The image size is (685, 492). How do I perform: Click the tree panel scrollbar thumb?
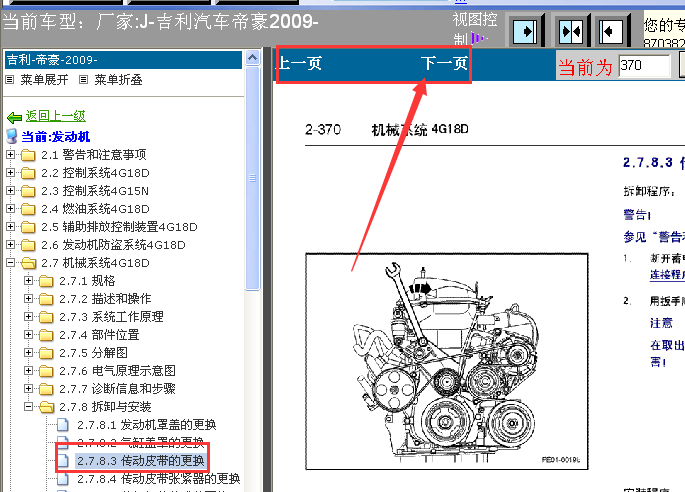point(253,178)
